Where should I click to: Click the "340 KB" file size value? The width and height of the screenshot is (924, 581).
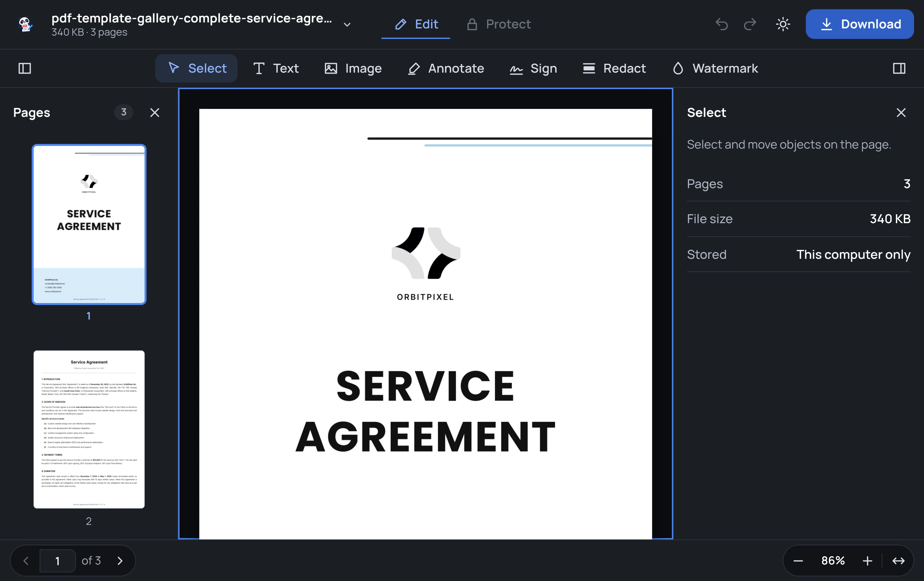(x=890, y=219)
